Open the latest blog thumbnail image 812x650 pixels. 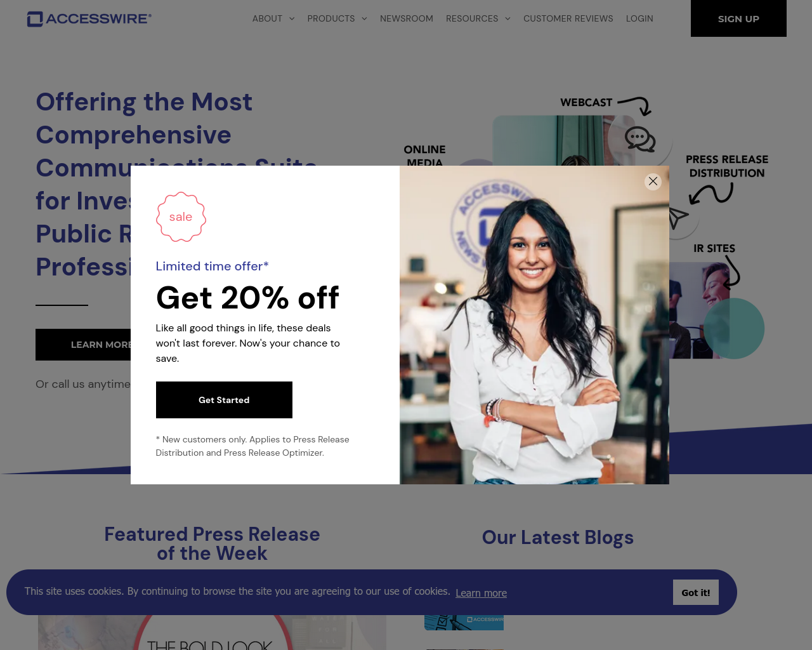pyautogui.click(x=464, y=623)
